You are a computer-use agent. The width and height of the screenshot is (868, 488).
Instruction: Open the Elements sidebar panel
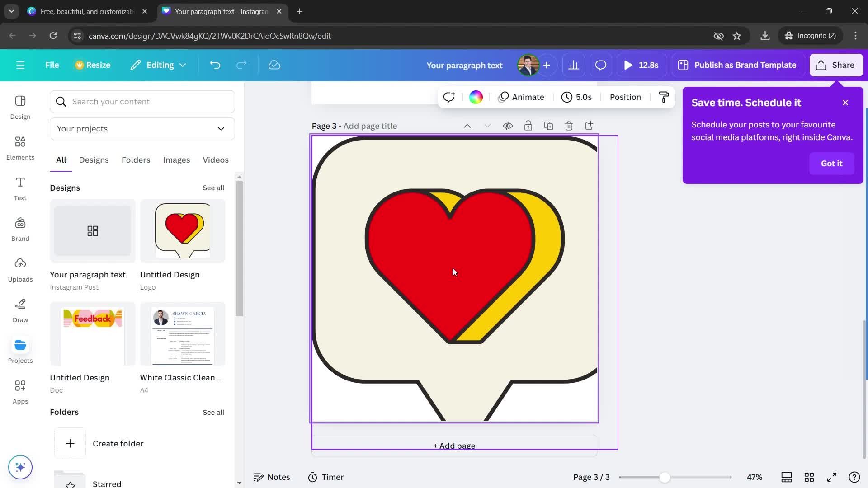coord(20,148)
